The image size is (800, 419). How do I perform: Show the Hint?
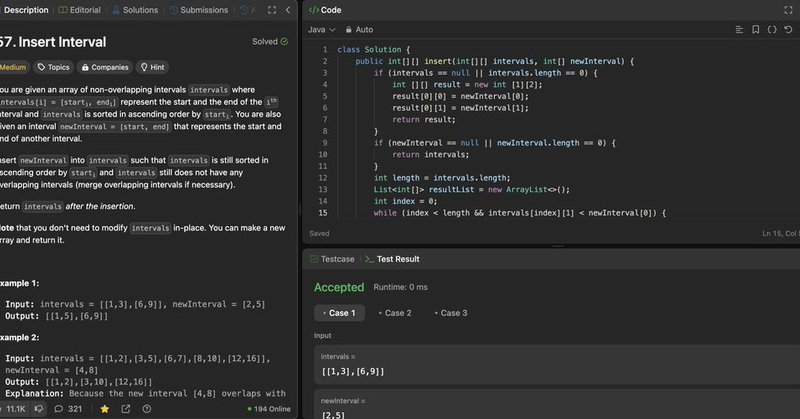pos(153,67)
